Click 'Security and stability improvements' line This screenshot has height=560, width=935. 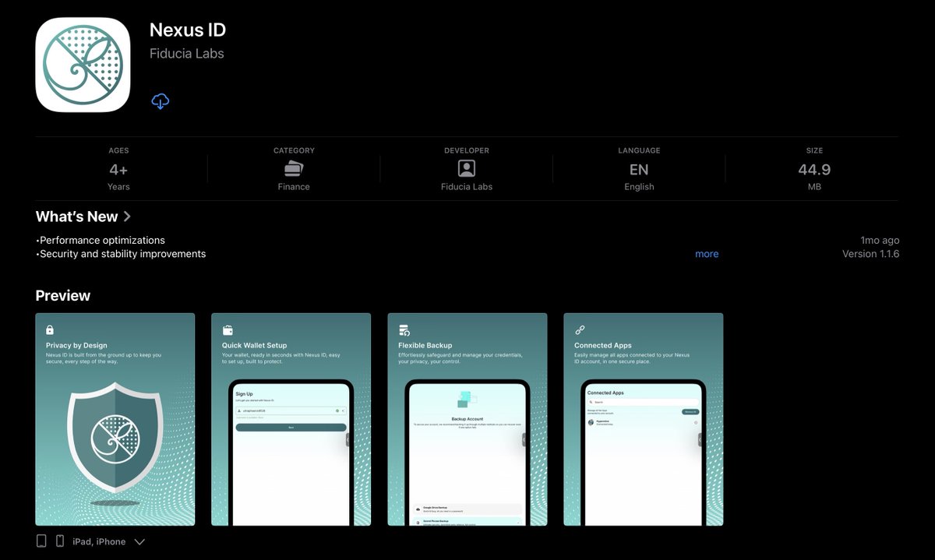[121, 254]
